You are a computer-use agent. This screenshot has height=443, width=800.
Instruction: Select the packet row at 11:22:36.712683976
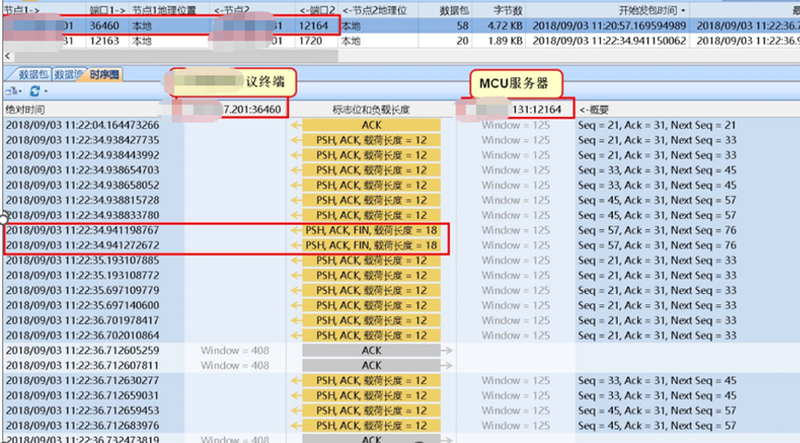[x=400, y=426]
